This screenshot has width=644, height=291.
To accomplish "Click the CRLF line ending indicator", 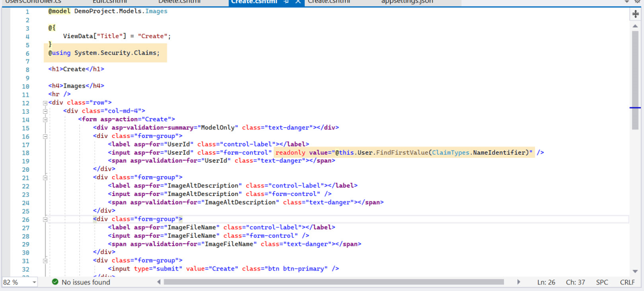I will pyautogui.click(x=627, y=282).
